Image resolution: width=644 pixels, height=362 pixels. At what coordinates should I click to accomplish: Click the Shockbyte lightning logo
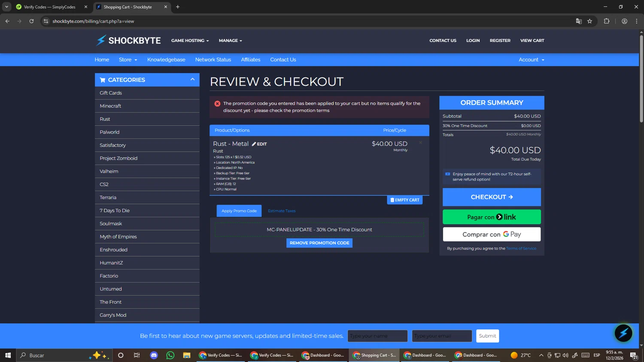coord(128,40)
